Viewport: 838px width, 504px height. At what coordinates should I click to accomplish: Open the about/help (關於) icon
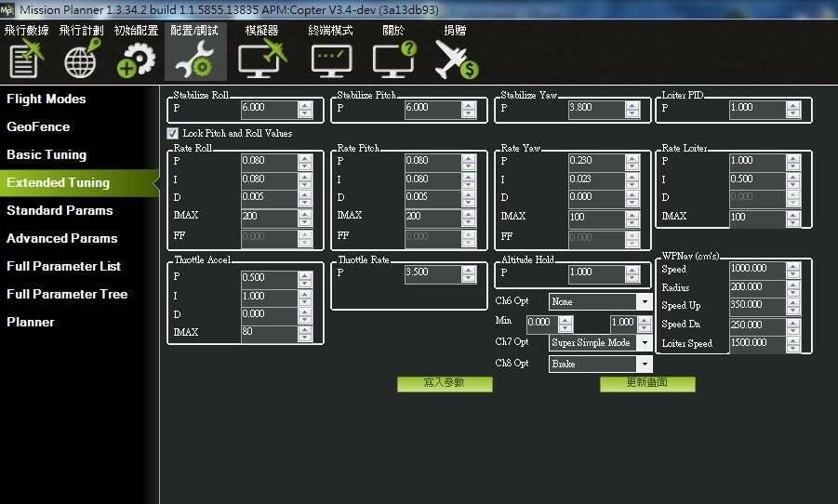click(x=394, y=59)
